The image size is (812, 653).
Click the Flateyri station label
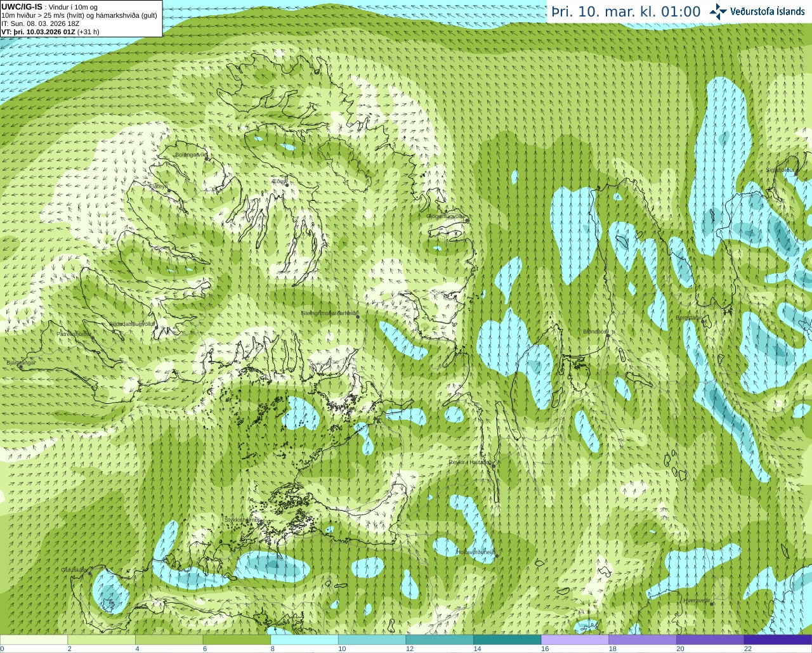pos(157,186)
